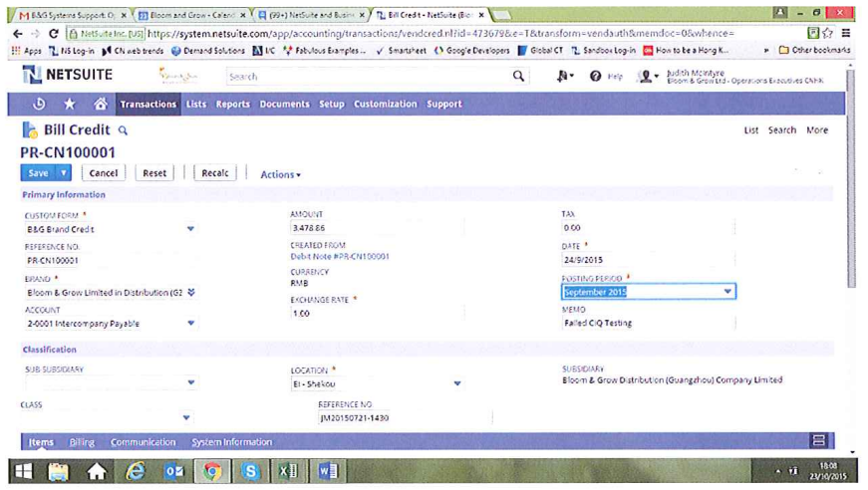Viewport: 868px width, 490px height.
Task: Open the Shortcuts star icon
Action: pos(69,104)
